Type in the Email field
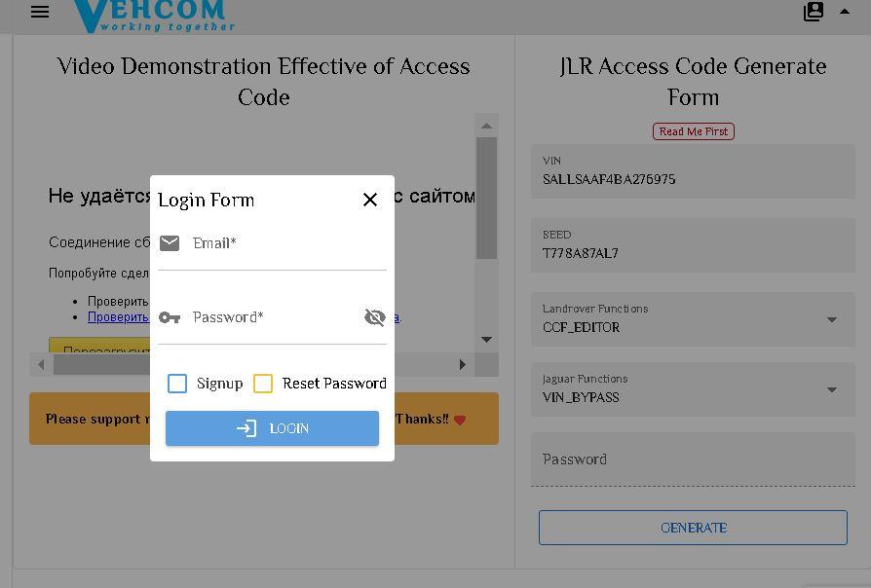Viewport: 871px width, 588px height. click(287, 243)
